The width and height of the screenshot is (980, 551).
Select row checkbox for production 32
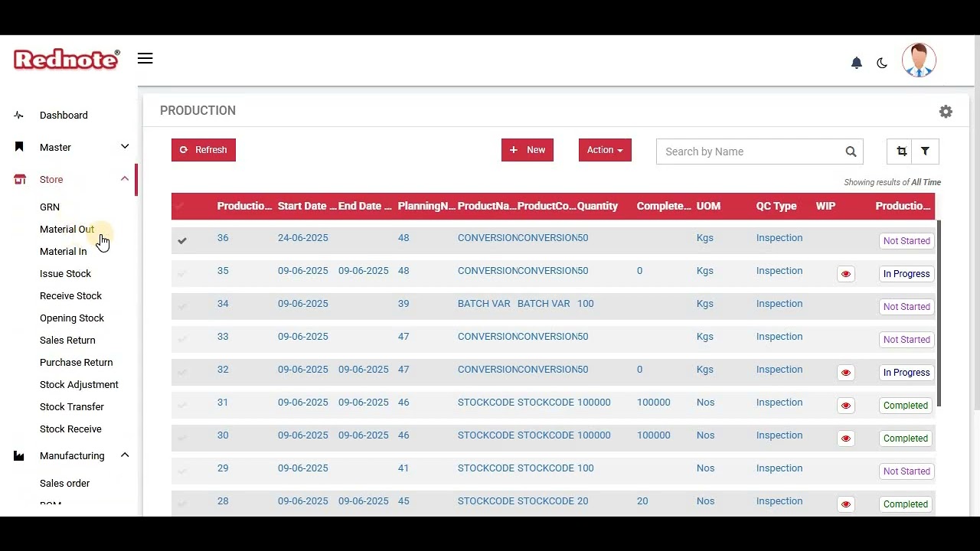pyautogui.click(x=182, y=372)
